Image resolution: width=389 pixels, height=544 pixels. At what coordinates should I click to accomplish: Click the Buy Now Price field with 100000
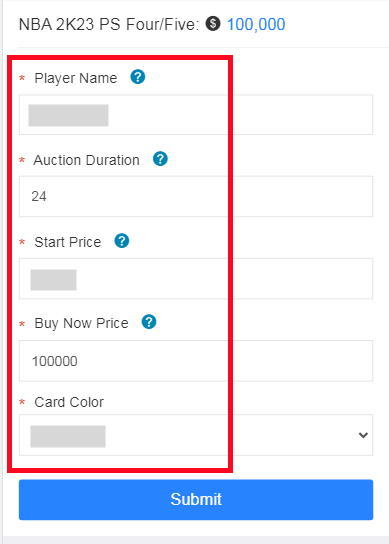click(x=196, y=361)
